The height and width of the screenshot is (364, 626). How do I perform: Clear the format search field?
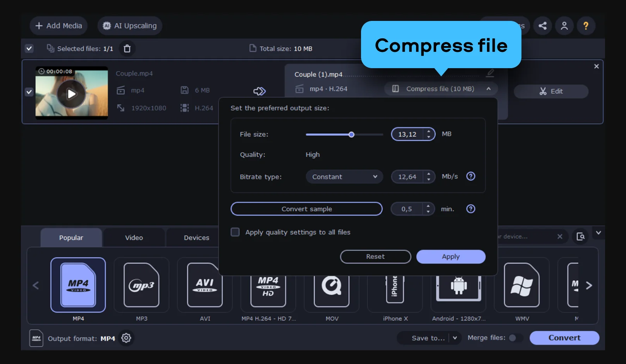560,237
